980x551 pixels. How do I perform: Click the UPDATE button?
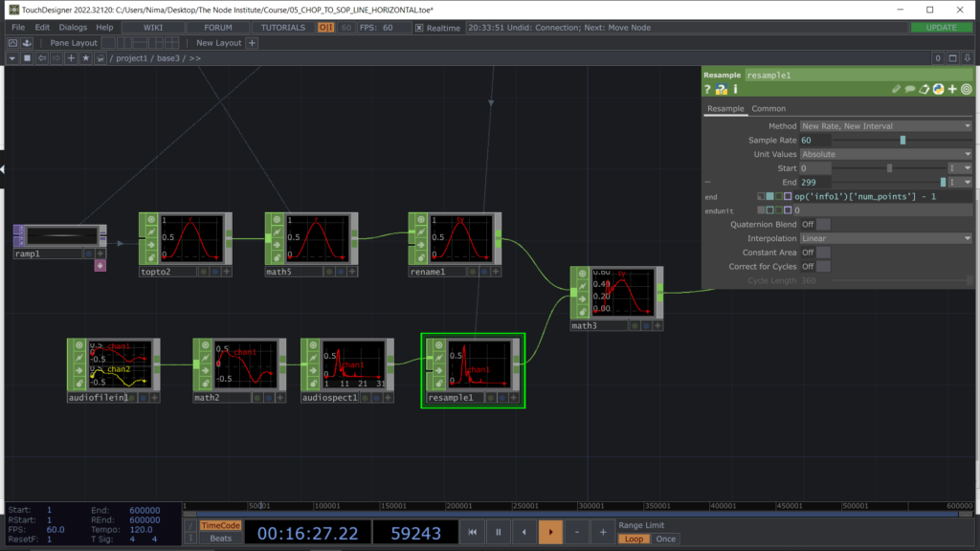941,28
